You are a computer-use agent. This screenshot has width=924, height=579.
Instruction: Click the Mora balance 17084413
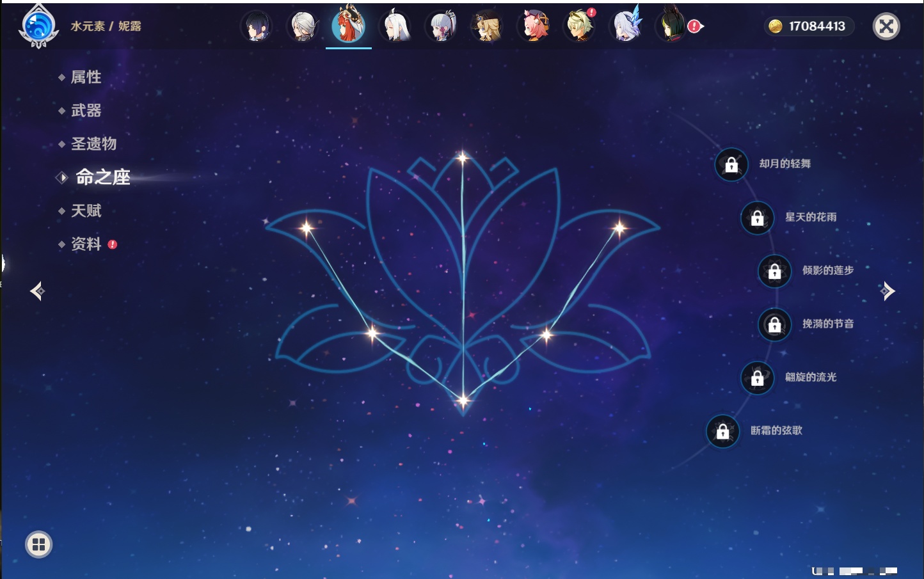click(817, 26)
